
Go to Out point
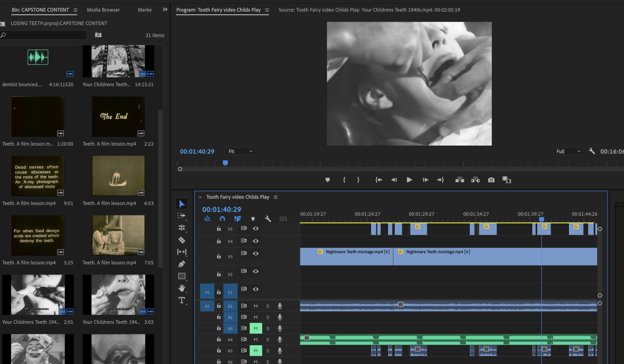click(x=441, y=180)
